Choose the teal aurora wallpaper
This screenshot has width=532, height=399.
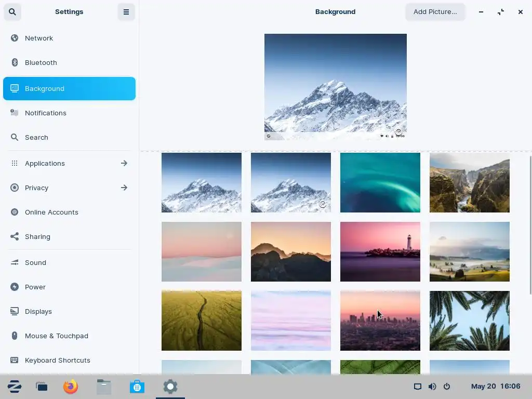(x=380, y=182)
